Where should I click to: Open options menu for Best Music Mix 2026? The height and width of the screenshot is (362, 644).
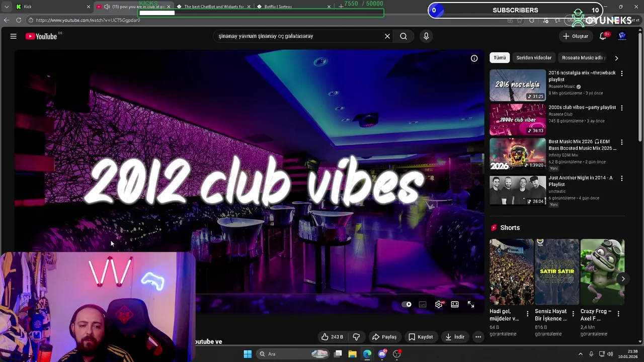pos(622,142)
